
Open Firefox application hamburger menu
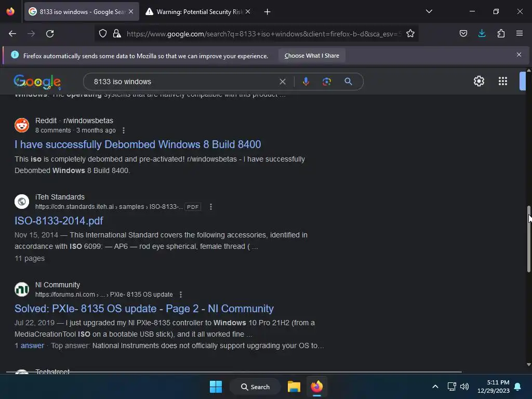(519, 33)
